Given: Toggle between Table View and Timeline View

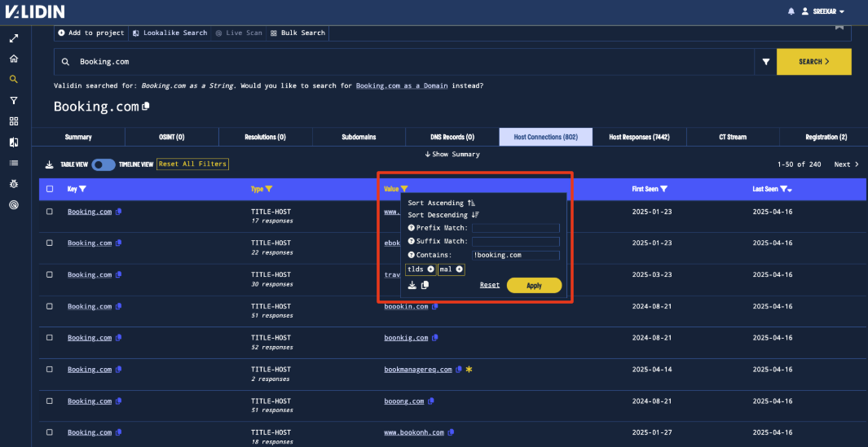Looking at the screenshot, I should pyautogui.click(x=104, y=164).
